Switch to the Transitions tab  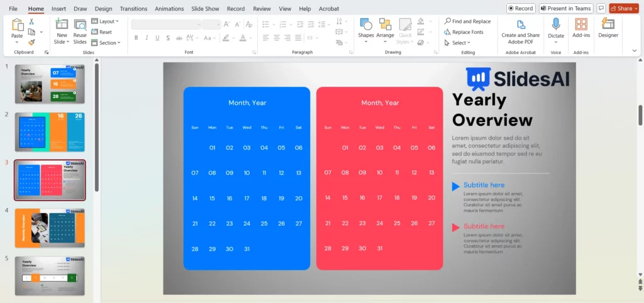point(133,9)
